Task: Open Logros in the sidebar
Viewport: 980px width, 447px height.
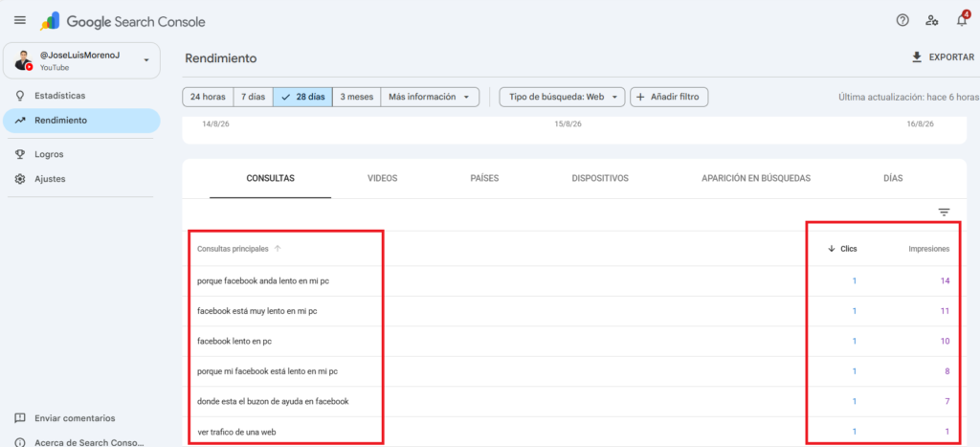Action: tap(81, 154)
